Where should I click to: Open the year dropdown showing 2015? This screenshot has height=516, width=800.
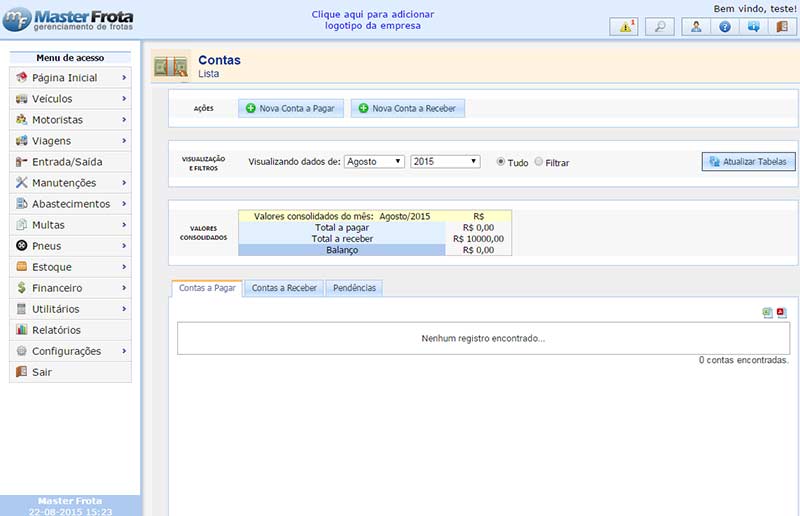point(445,162)
